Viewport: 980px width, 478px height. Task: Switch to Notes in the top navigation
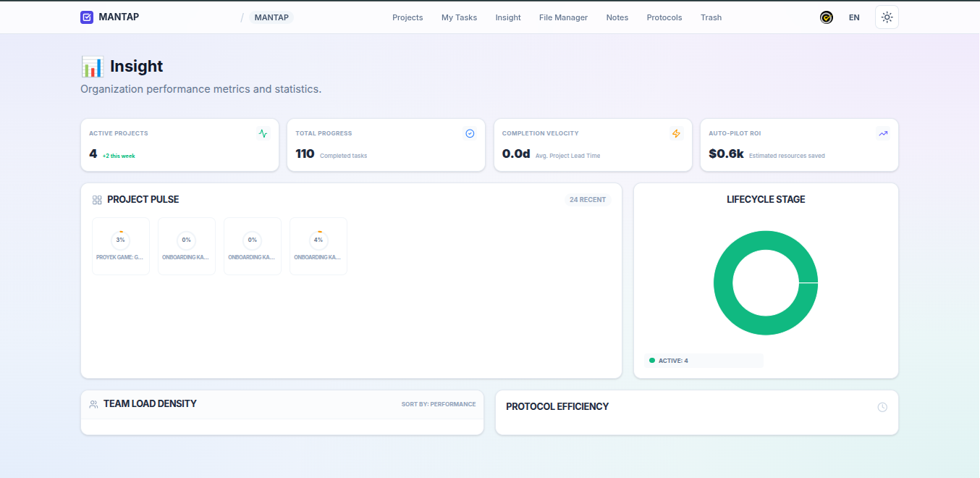pyautogui.click(x=617, y=17)
